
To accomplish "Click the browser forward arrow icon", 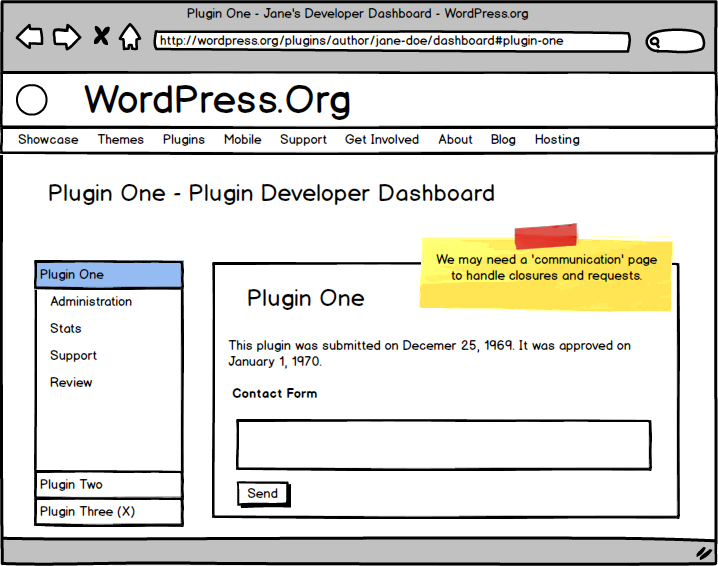I will (66, 38).
